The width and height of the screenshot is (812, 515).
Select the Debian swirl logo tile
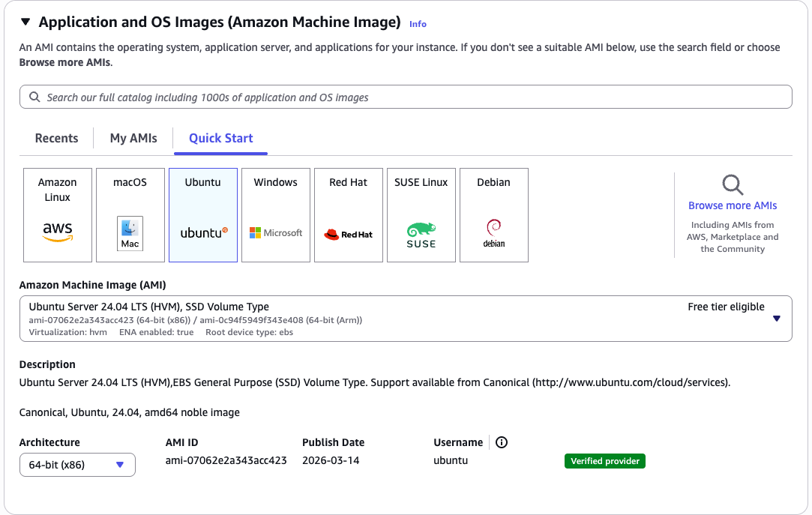tap(494, 215)
